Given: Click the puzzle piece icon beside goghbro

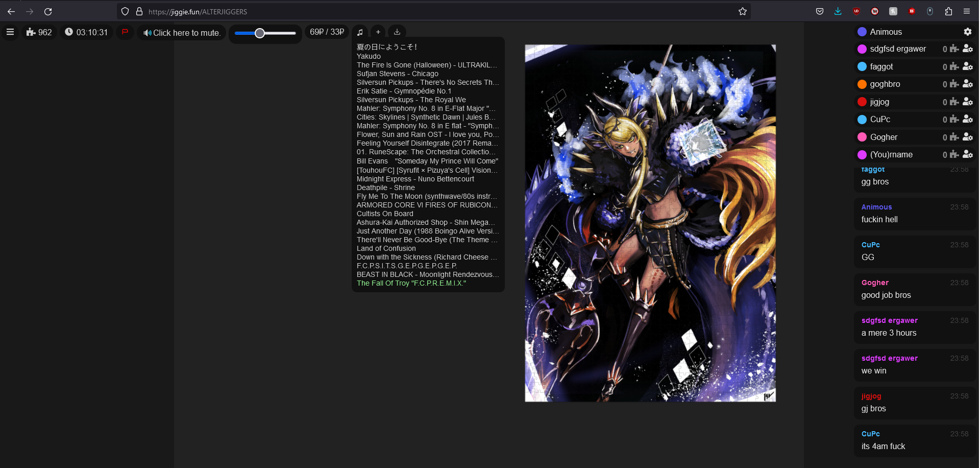Looking at the screenshot, I should [954, 84].
